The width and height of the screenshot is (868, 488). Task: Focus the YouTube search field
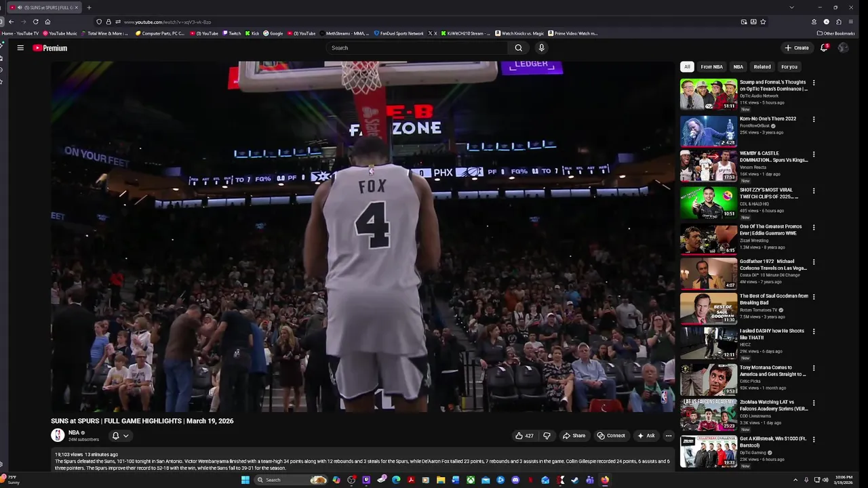[417, 48]
